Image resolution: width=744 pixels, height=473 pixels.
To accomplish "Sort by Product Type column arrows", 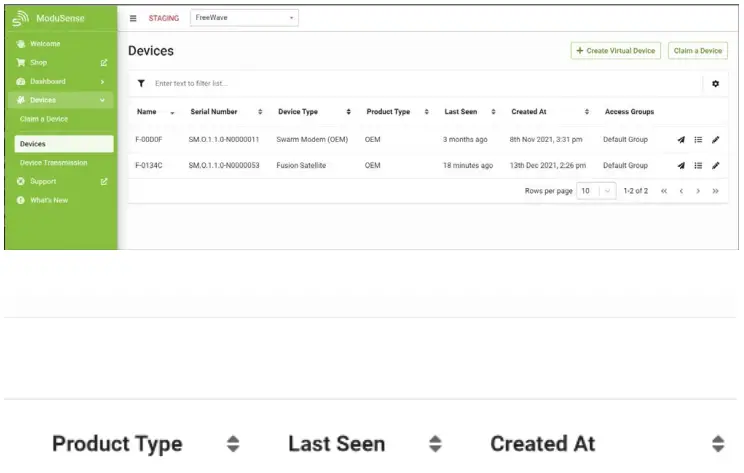I will tap(427, 111).
